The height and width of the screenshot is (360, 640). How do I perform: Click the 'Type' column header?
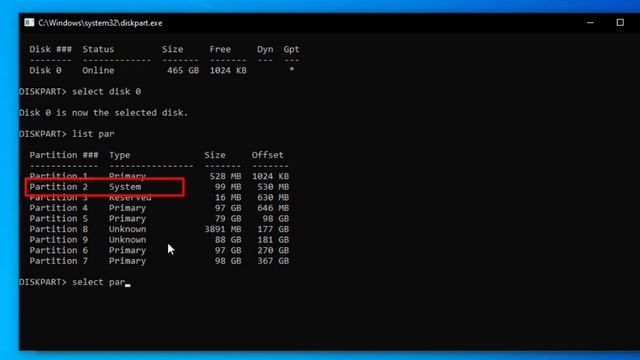(120, 156)
